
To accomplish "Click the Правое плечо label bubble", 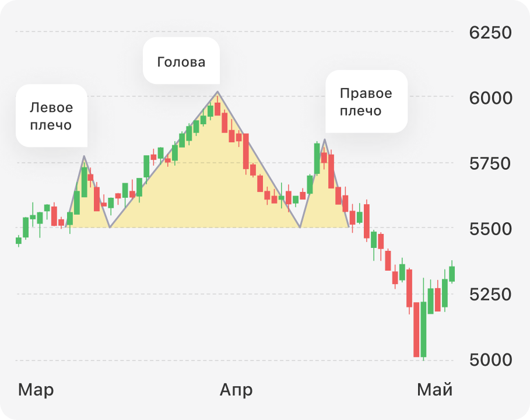I will [x=366, y=101].
